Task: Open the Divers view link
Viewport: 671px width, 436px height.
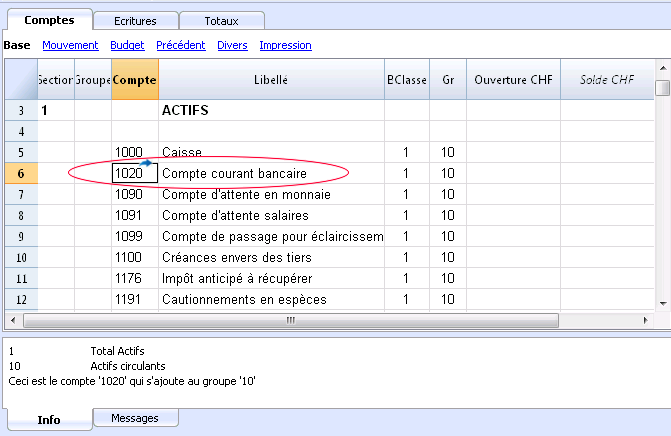Action: tap(232, 45)
